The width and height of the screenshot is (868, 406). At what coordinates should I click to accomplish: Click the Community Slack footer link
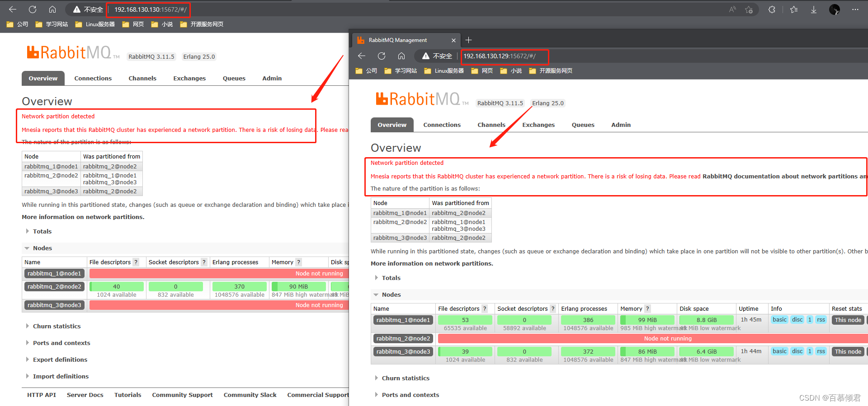(x=250, y=395)
